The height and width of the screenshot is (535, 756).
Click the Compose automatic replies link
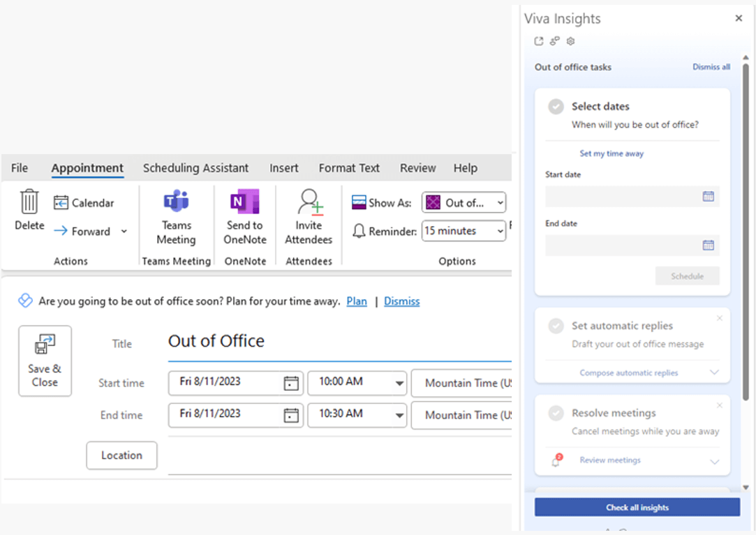tap(629, 372)
